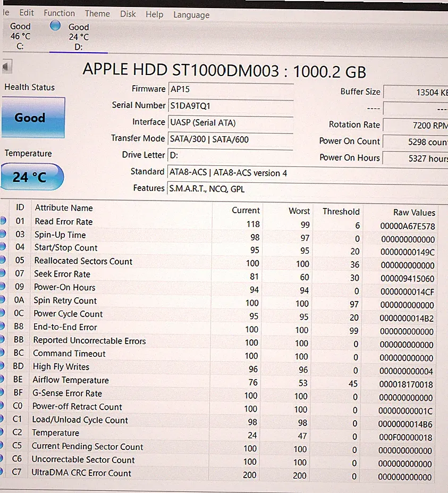This screenshot has height=493, width=448.
Task: Click the Attribute Name column header
Action: tap(64, 208)
